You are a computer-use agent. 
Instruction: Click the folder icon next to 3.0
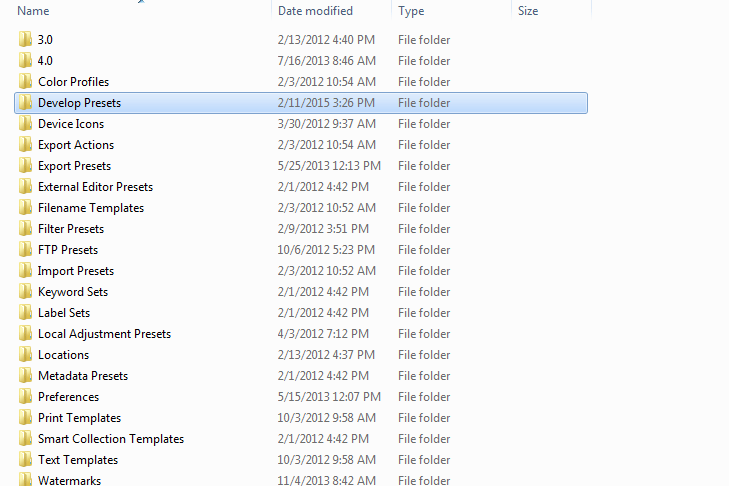tap(26, 40)
